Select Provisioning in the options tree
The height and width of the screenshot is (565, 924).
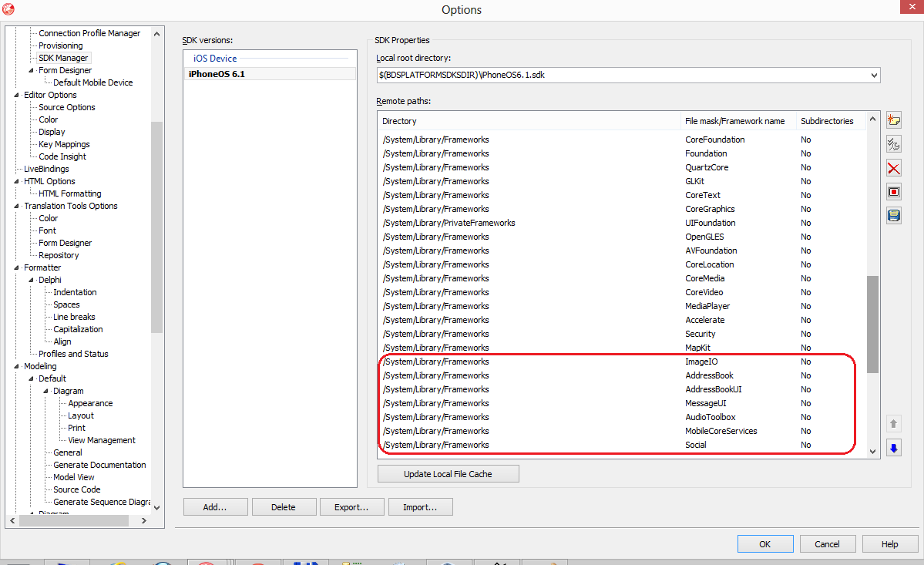[60, 45]
